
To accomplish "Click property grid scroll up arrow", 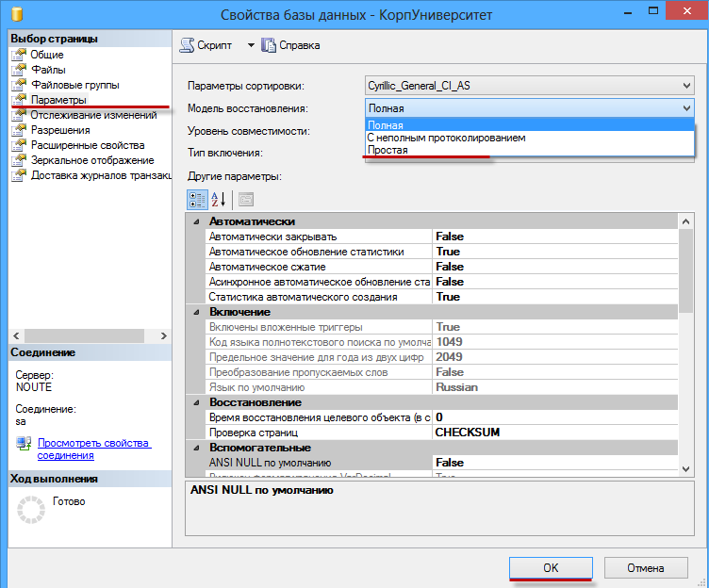I will pos(685,221).
